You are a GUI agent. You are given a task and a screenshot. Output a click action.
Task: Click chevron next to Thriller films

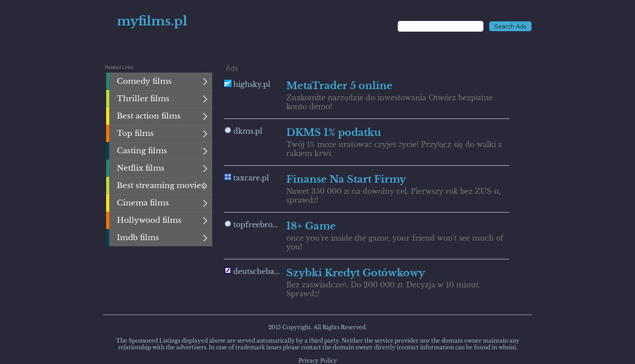tap(205, 99)
